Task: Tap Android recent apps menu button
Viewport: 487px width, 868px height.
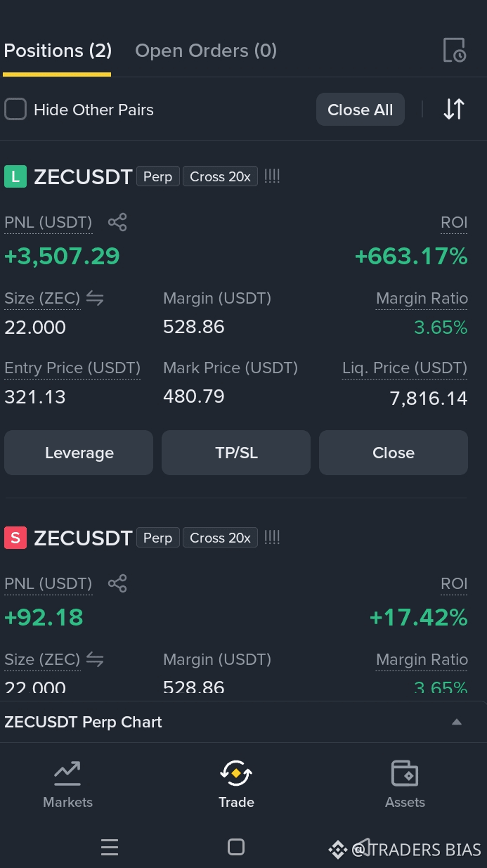Action: 109,848
